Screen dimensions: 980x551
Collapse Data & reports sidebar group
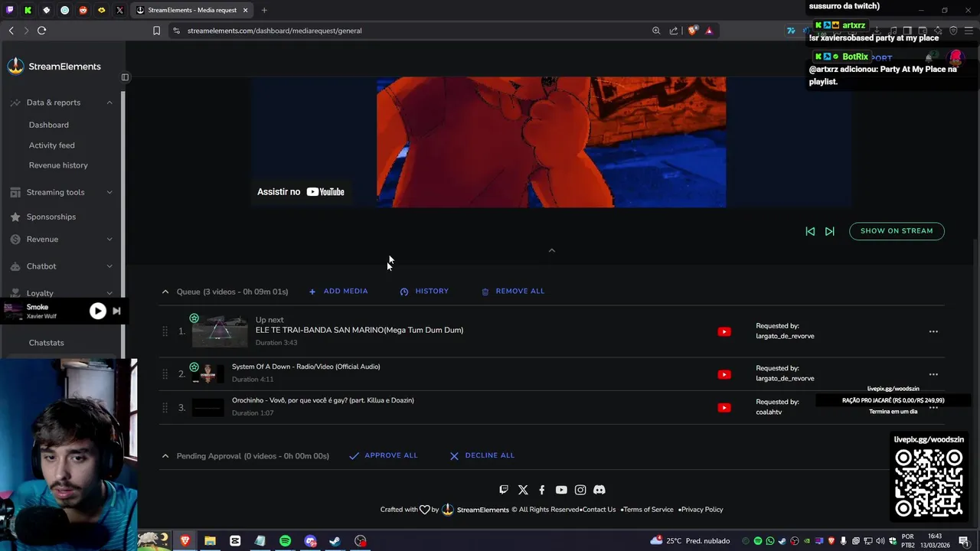[x=109, y=103]
